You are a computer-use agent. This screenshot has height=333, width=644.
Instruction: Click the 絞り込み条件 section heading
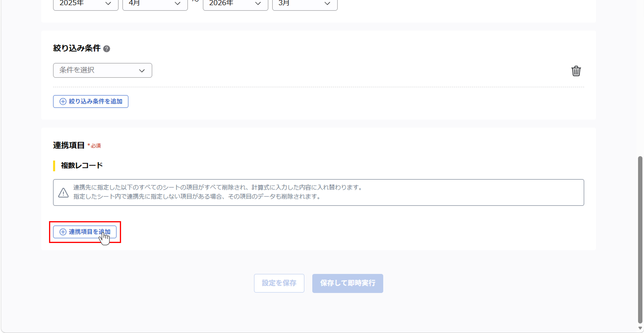click(77, 48)
